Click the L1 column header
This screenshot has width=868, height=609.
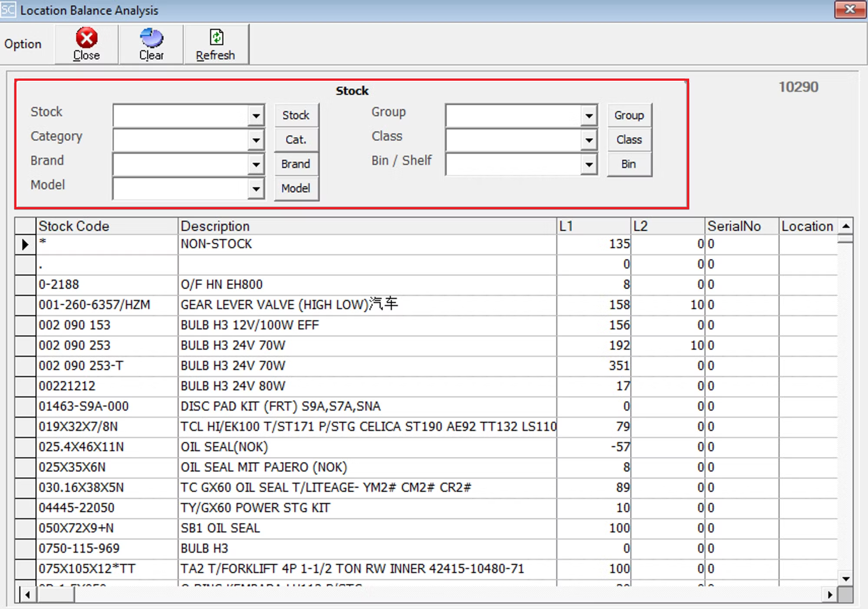pos(594,226)
